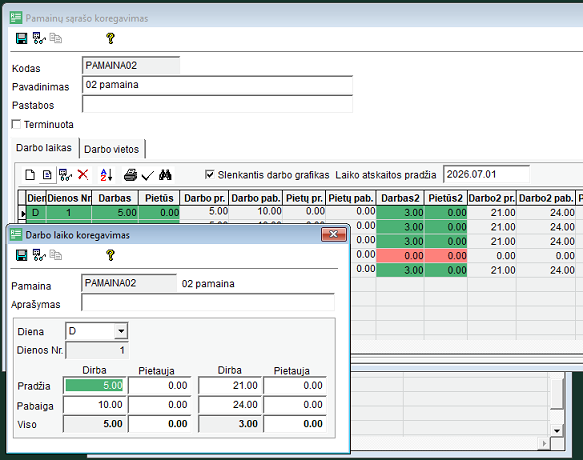Click the scrollbar down arrow
The height and width of the screenshot is (460, 583).
click(557, 431)
